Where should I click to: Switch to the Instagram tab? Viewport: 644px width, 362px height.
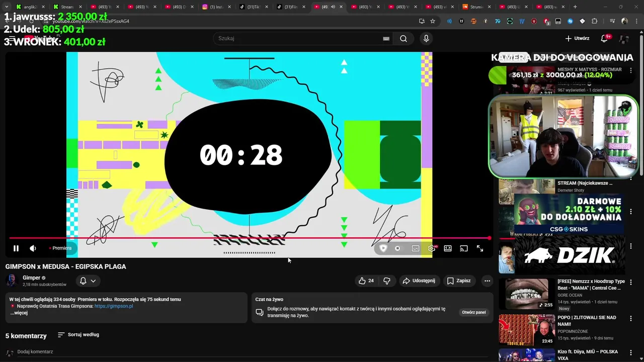pyautogui.click(x=216, y=7)
